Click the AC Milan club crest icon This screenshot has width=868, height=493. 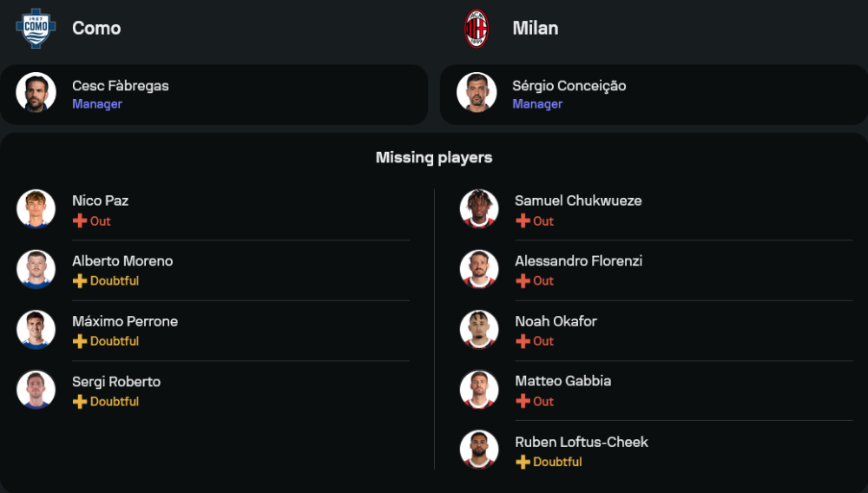point(477,28)
